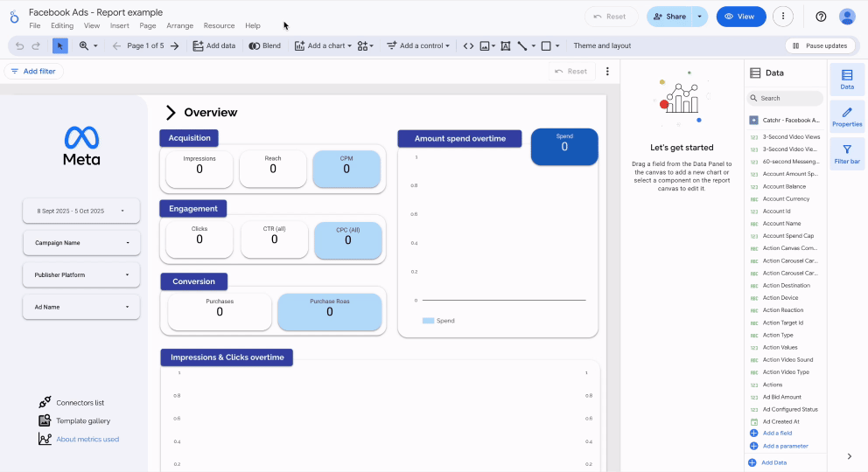Open the Campaign Name dropdown
The height and width of the screenshot is (472, 868).
coord(80,243)
